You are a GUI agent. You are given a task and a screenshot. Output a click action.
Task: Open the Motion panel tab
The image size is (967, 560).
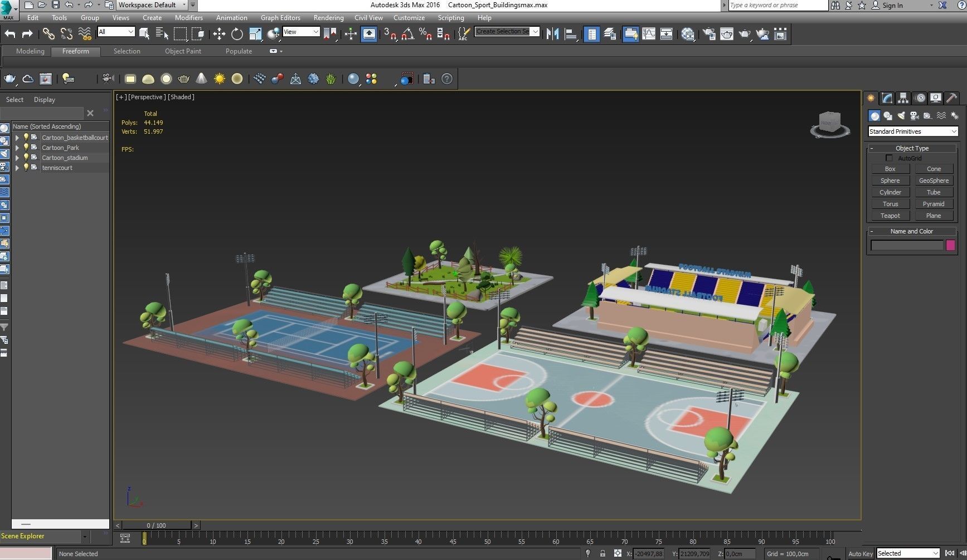920,98
